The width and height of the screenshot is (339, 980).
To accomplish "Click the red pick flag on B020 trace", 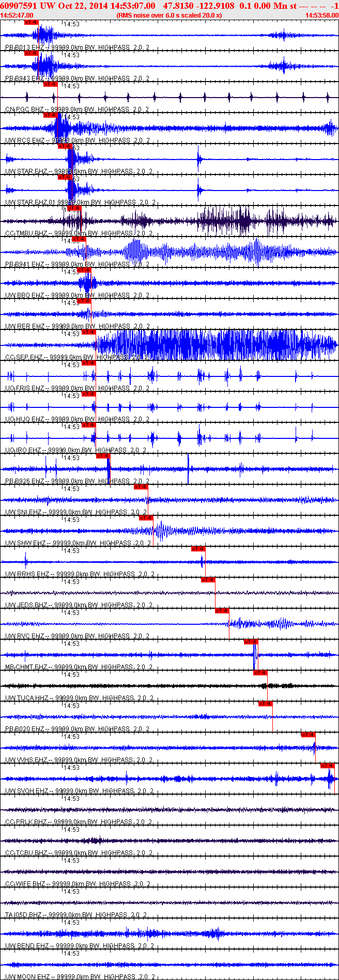I will (266, 704).
